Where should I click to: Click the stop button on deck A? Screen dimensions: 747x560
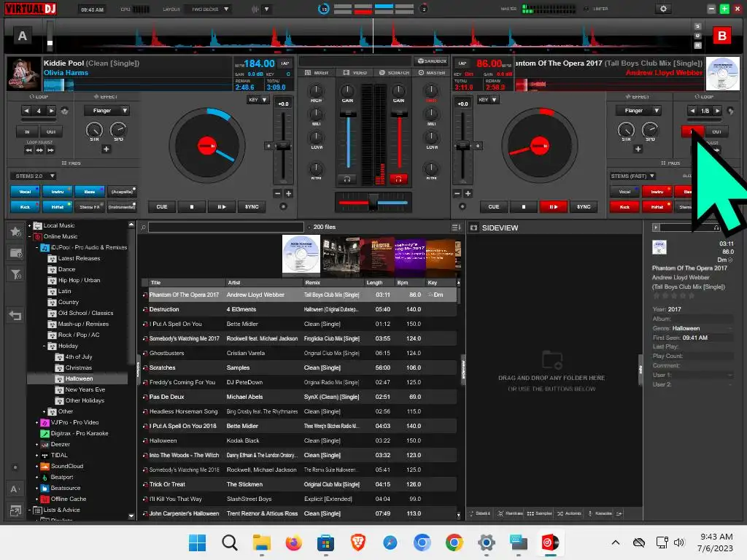coord(192,206)
